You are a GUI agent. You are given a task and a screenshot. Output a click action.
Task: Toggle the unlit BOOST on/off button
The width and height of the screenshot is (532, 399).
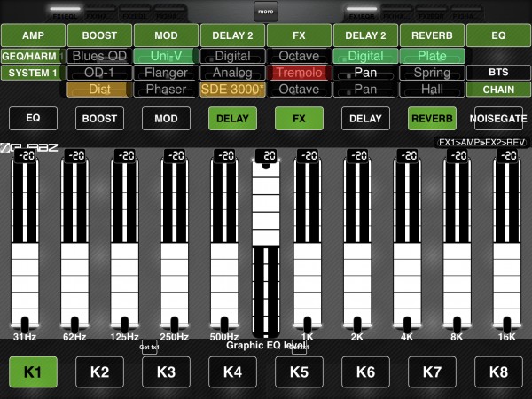99,119
